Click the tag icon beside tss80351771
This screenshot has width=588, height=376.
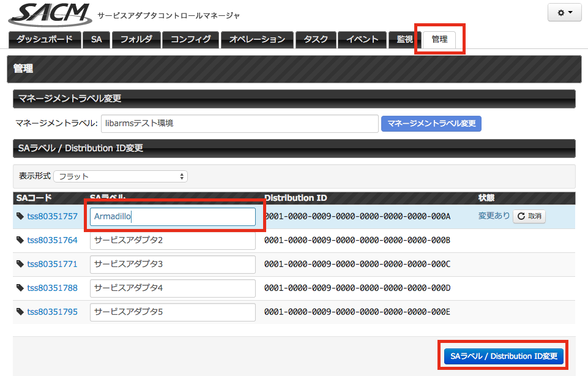(20, 264)
